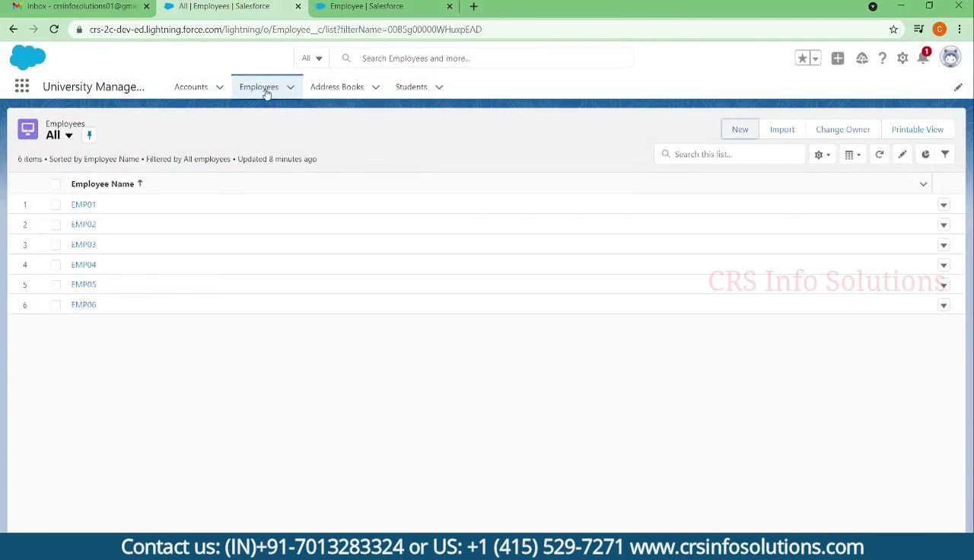Open the user profile avatar
974x560 pixels.
pos(950,58)
